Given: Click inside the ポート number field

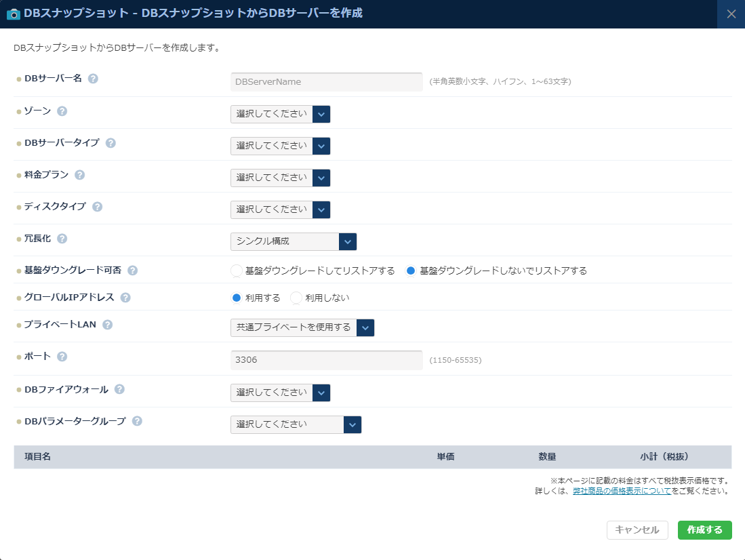Looking at the screenshot, I should click(x=326, y=359).
